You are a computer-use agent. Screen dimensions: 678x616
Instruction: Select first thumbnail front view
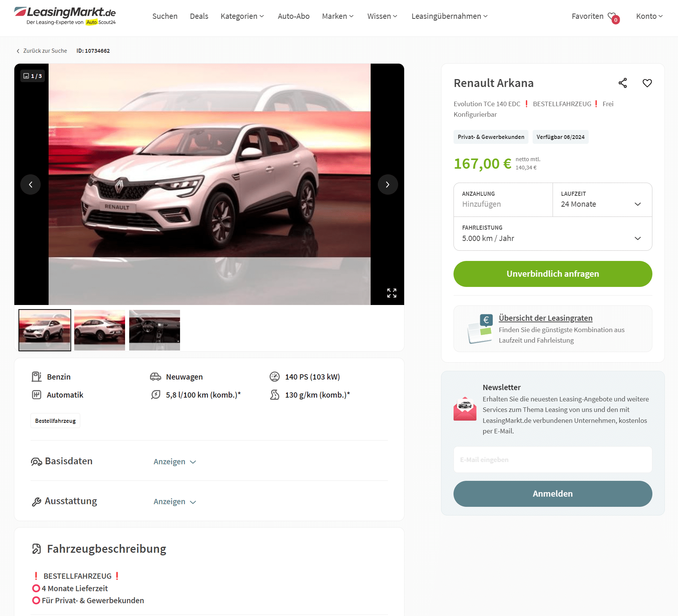click(45, 330)
